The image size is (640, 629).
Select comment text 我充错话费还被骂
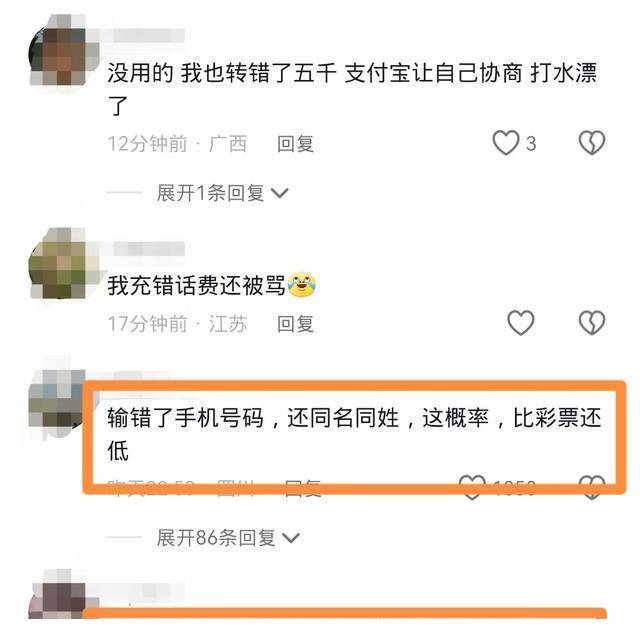[x=196, y=285]
